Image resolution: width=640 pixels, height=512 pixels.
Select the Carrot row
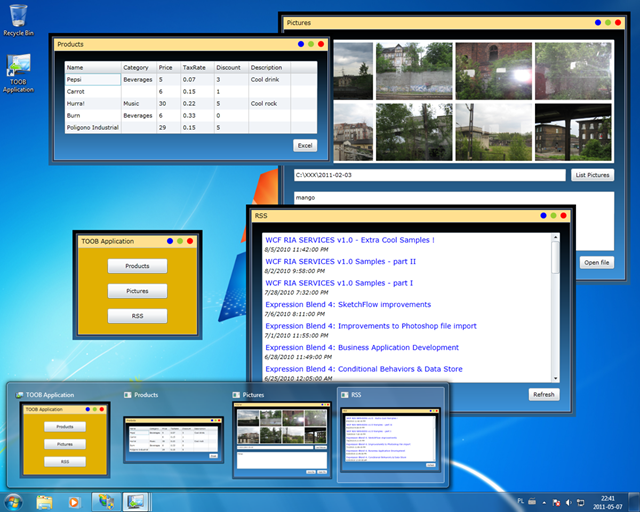pos(191,91)
